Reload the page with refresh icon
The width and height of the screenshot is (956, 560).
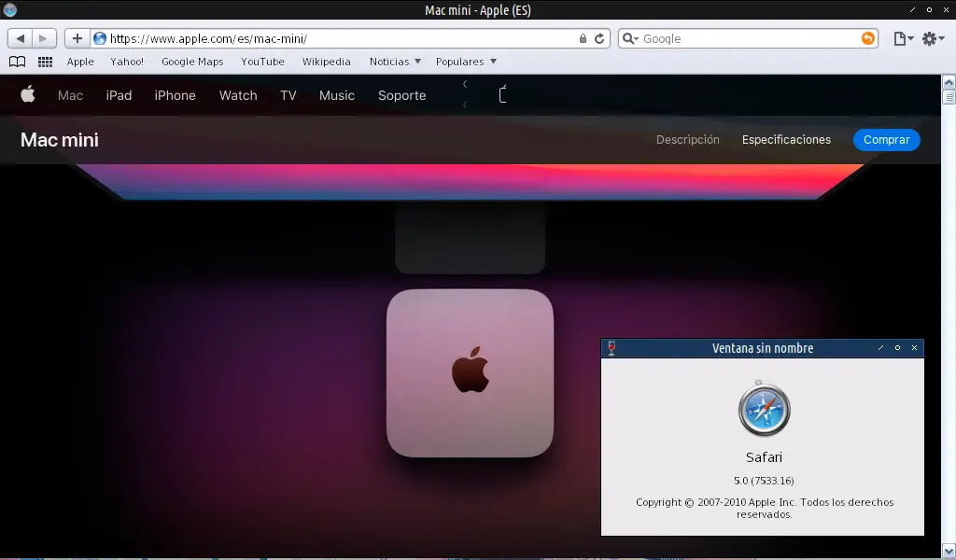click(x=599, y=38)
